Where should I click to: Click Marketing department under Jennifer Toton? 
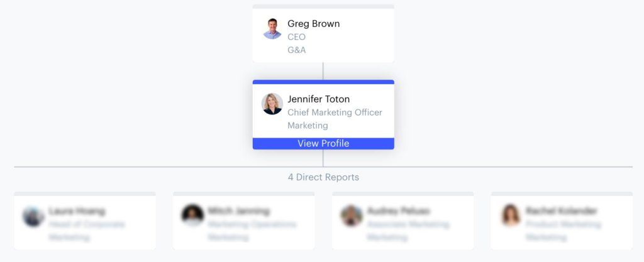pos(308,126)
